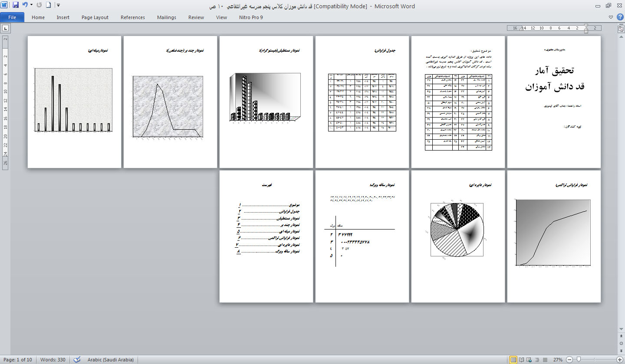Click the tab stop selector box
The image size is (625, 364).
[x=6, y=28]
